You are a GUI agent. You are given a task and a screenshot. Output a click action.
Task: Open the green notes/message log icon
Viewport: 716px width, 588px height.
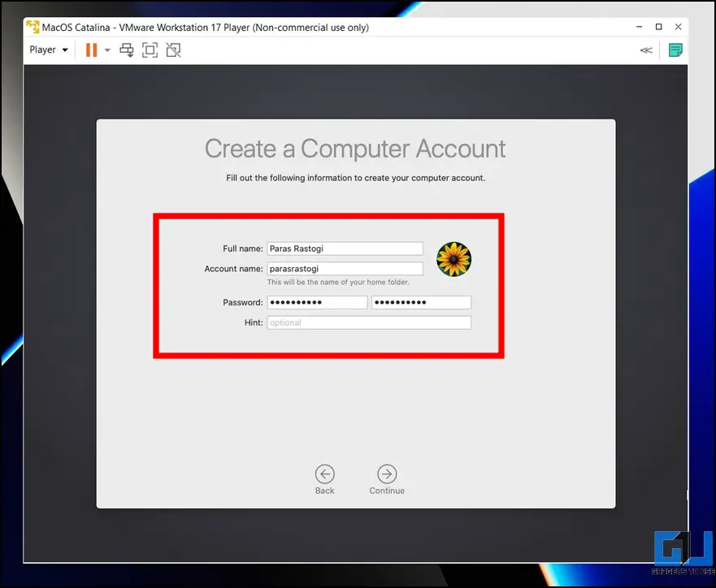click(x=675, y=50)
